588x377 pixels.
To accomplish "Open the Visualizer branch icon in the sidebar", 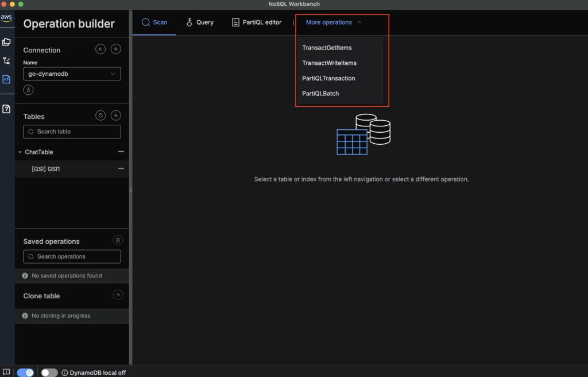I will click(6, 60).
